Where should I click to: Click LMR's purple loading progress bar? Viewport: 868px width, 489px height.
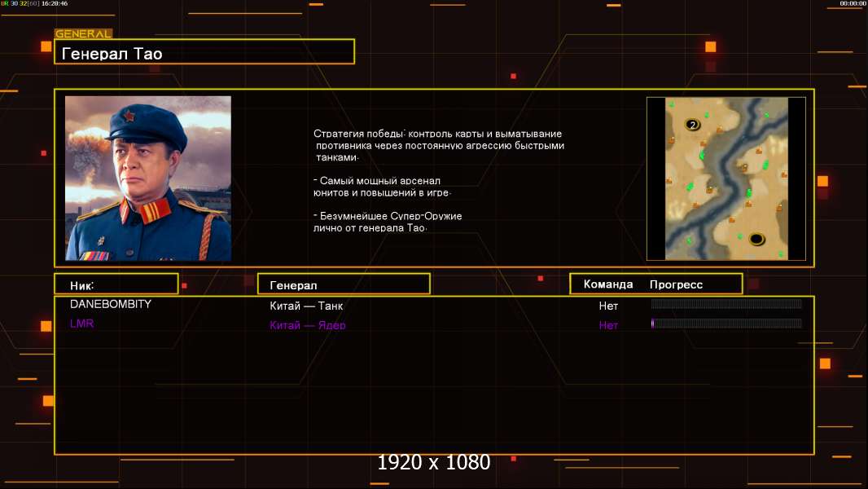click(x=726, y=324)
